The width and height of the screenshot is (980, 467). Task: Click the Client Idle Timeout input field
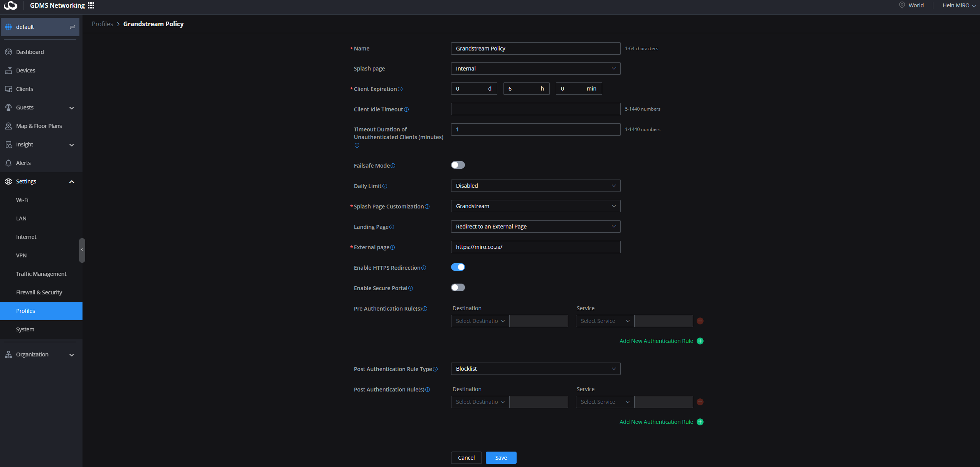[535, 109]
